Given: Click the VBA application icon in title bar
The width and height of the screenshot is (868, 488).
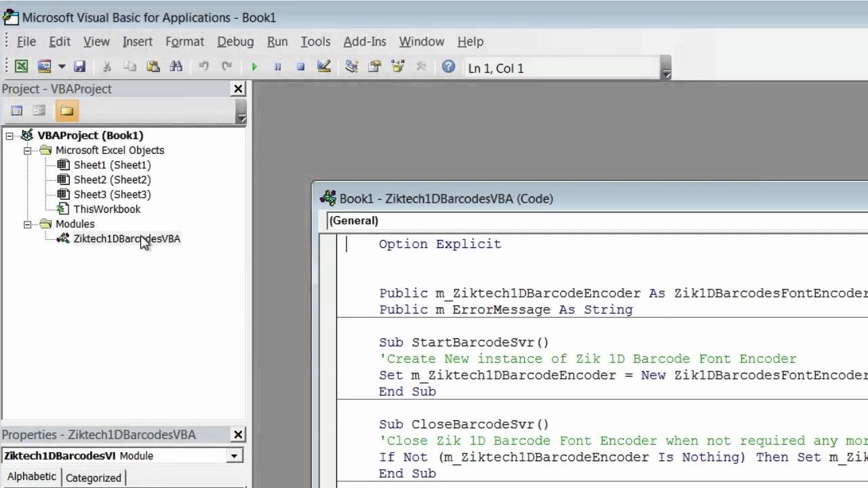Looking at the screenshot, I should coord(10,18).
